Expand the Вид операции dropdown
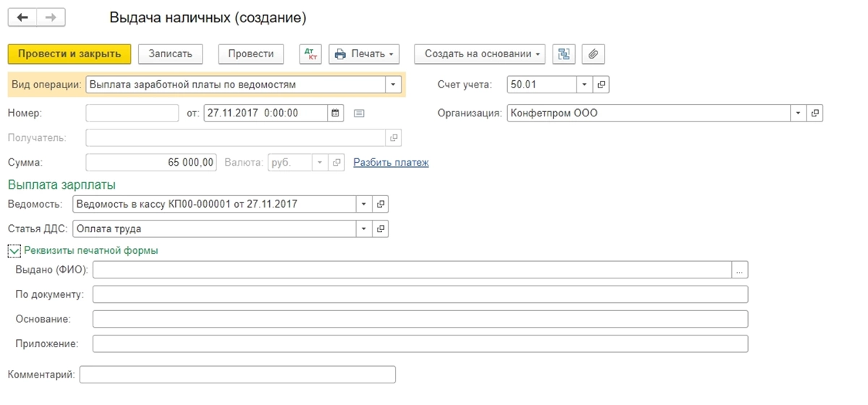 pyautogui.click(x=393, y=85)
